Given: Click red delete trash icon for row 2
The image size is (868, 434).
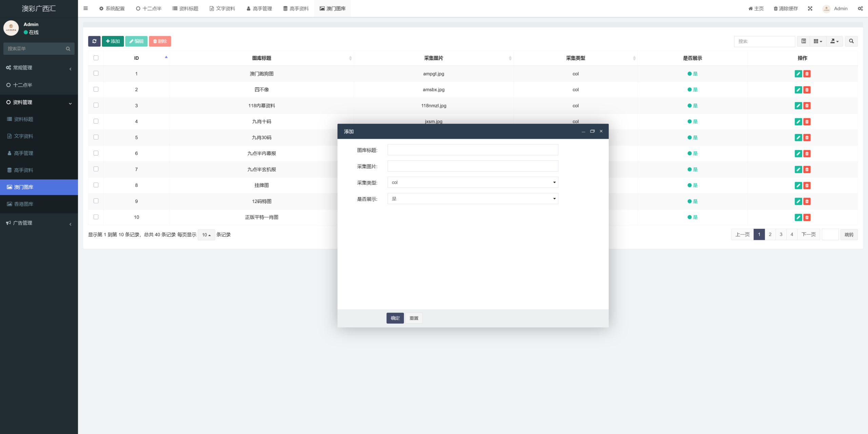Looking at the screenshot, I should click(807, 90).
